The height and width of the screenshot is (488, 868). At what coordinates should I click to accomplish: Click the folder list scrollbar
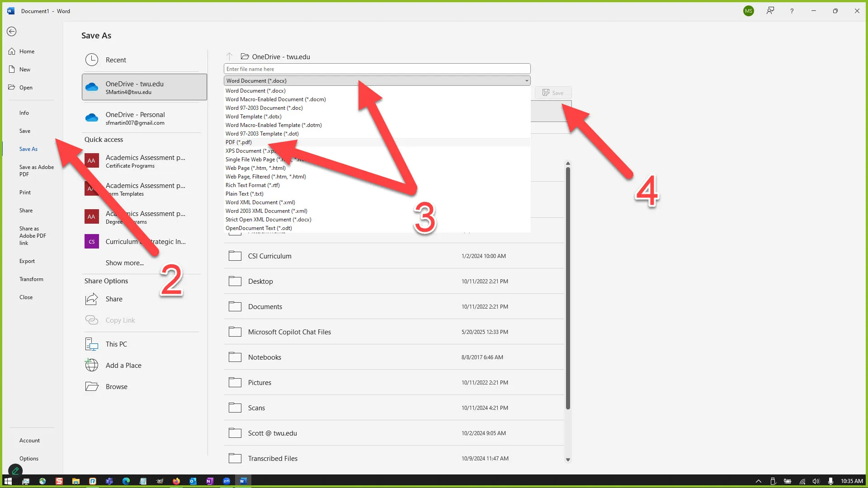tap(568, 288)
